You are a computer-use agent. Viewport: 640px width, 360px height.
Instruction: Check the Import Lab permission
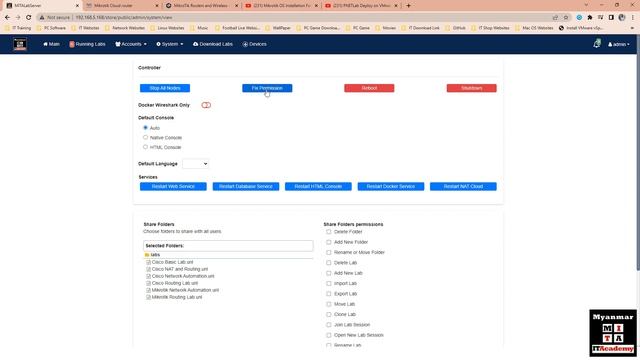[x=329, y=283]
